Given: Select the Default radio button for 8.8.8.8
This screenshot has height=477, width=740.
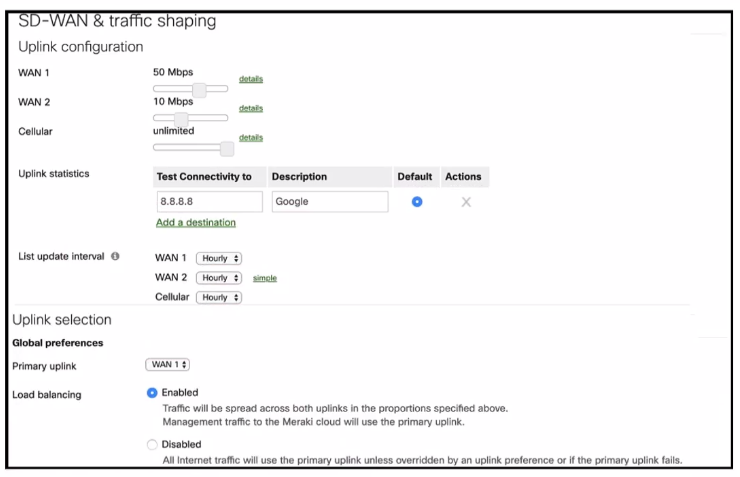Looking at the screenshot, I should click(417, 202).
